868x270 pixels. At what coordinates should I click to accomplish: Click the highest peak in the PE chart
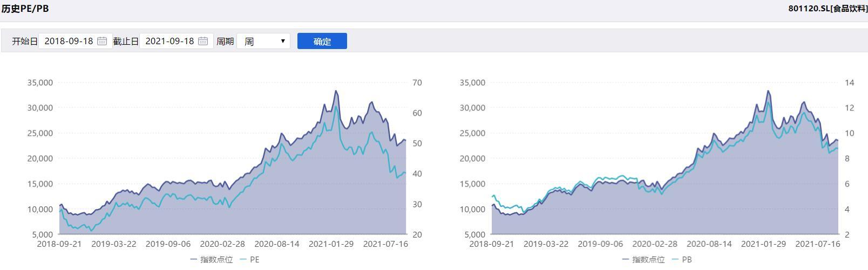pyautogui.click(x=336, y=91)
